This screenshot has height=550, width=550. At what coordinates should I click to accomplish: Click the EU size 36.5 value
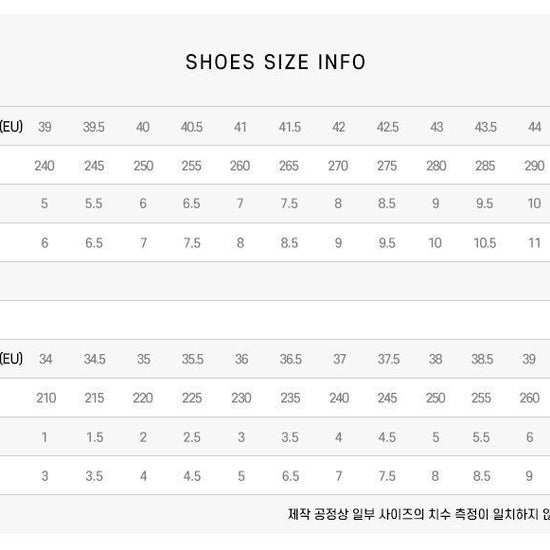click(x=291, y=359)
